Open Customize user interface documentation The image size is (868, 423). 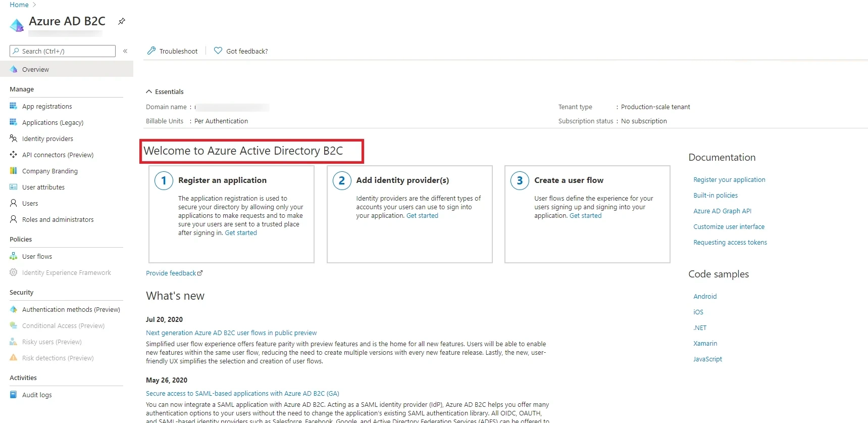click(729, 226)
